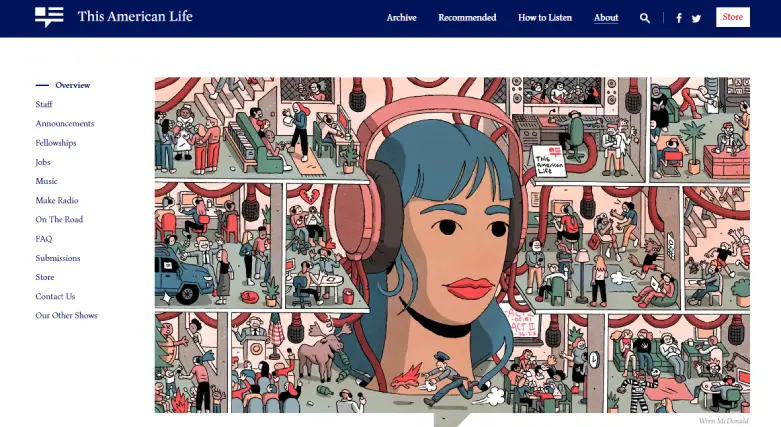The image size is (781, 427).
Task: Open the Submissions sidebar link
Action: pos(58,258)
